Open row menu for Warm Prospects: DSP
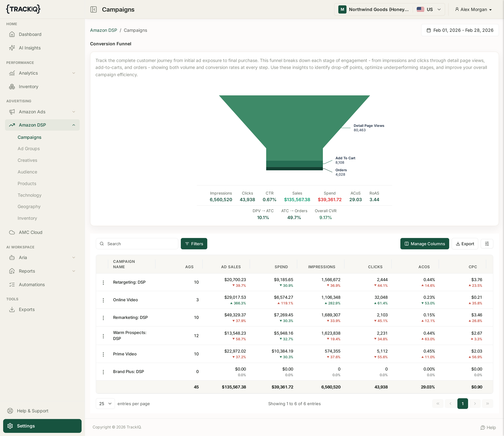The height and width of the screenshot is (436, 504). (103, 336)
